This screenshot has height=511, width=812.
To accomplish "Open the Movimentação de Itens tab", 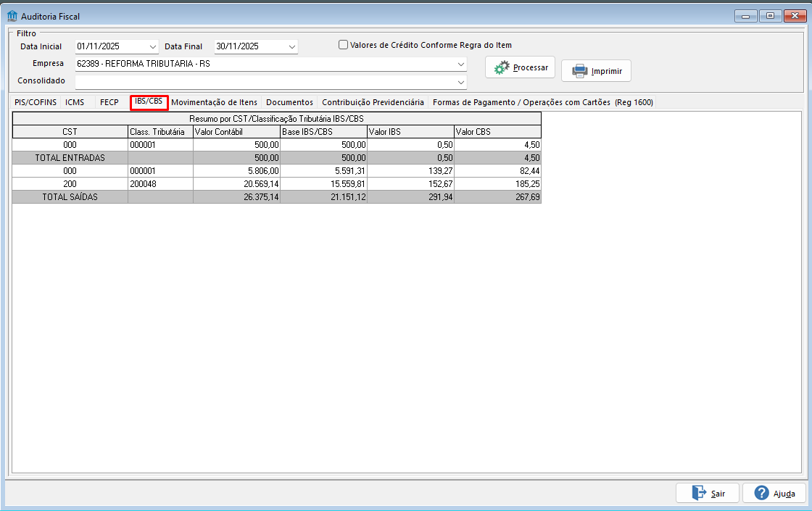I will pos(214,102).
